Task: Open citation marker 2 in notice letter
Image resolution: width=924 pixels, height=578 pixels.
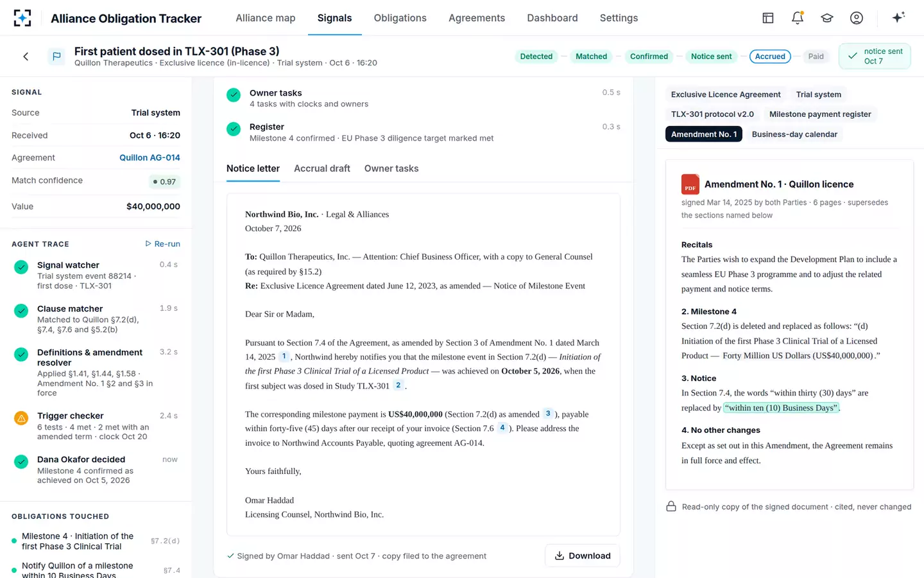Action: (398, 385)
